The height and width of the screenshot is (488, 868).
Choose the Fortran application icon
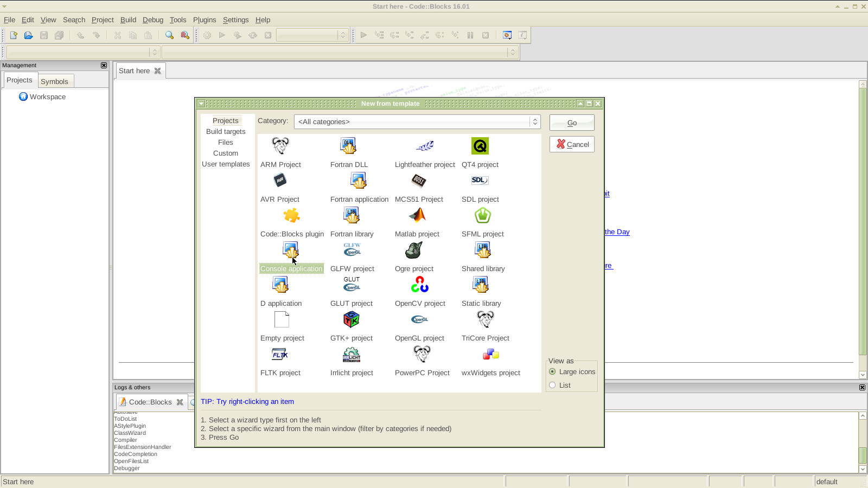coord(359,180)
